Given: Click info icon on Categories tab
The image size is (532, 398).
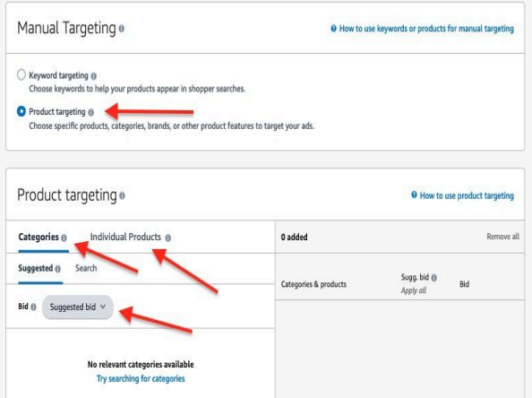Looking at the screenshot, I should coord(64,238).
